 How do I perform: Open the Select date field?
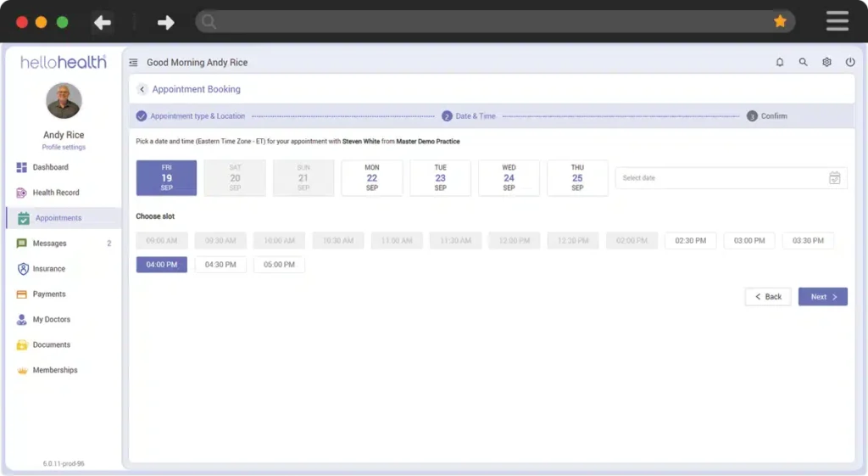721,178
